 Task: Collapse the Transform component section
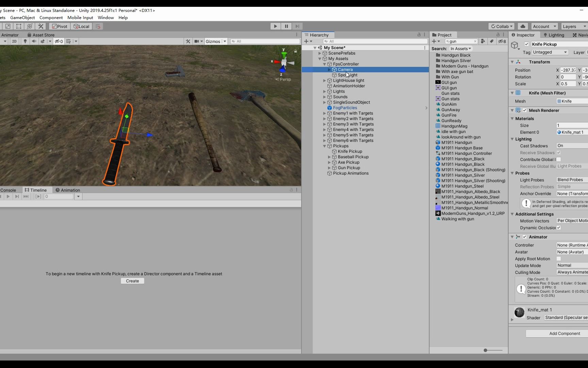[512, 62]
